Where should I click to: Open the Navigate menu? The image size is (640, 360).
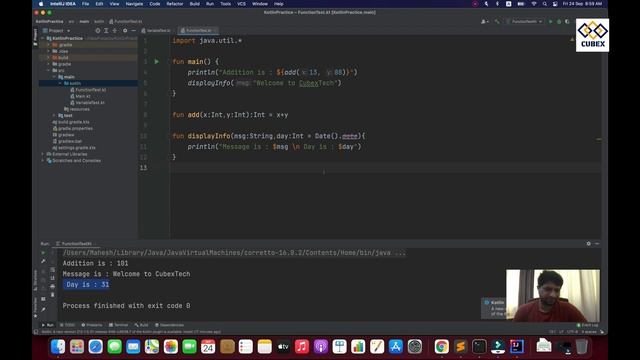pos(134,4)
